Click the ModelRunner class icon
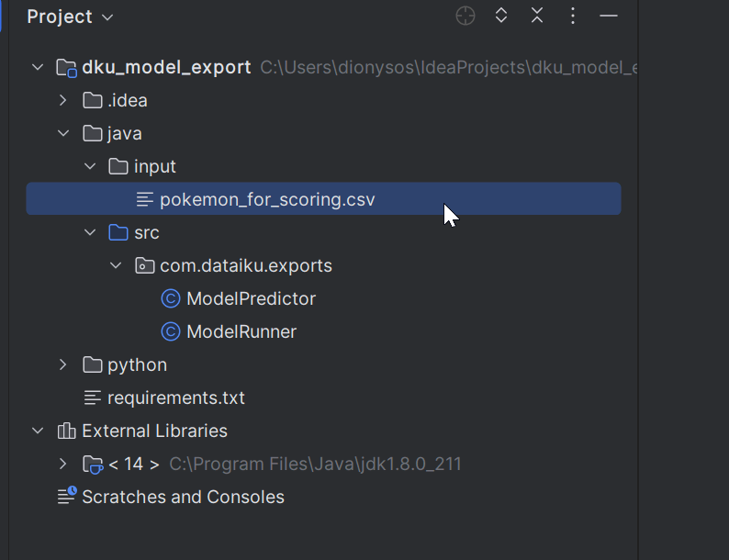The height and width of the screenshot is (560, 729). [x=170, y=332]
